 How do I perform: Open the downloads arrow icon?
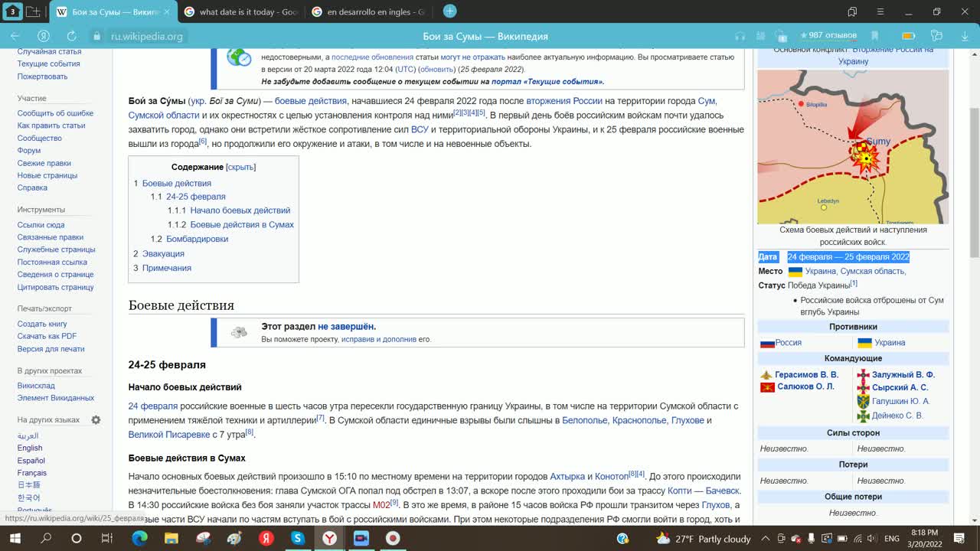tap(963, 36)
